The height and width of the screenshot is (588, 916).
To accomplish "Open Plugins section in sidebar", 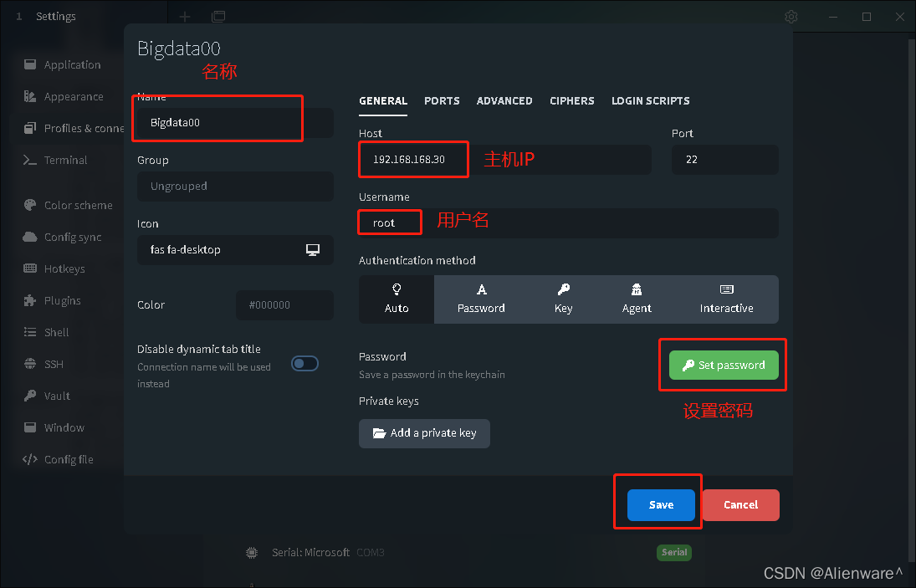I will (x=53, y=301).
